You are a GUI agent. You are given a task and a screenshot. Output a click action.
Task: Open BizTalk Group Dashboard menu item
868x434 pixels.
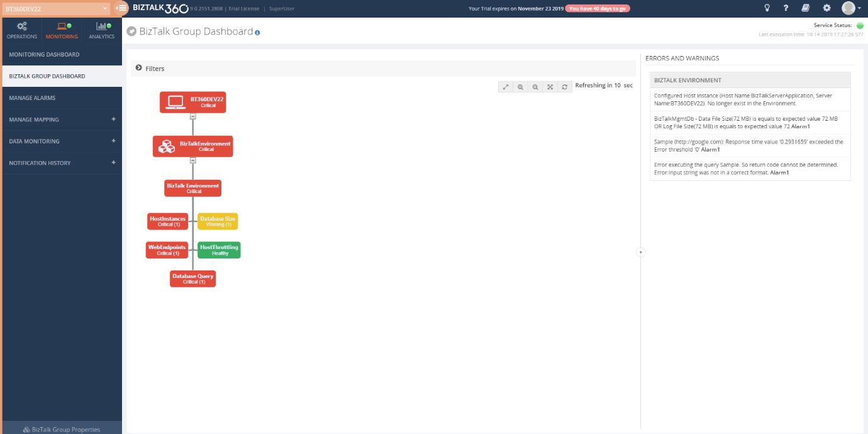(62, 76)
